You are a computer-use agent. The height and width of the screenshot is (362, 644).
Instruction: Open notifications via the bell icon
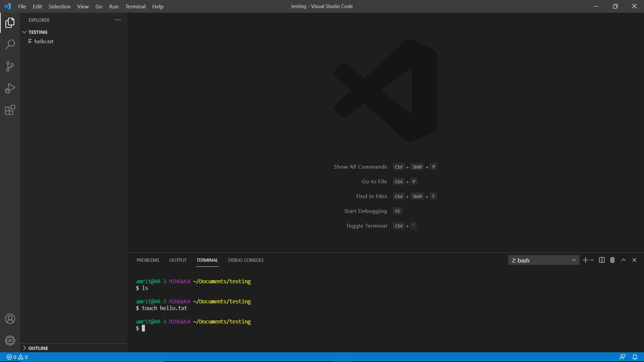(x=635, y=357)
